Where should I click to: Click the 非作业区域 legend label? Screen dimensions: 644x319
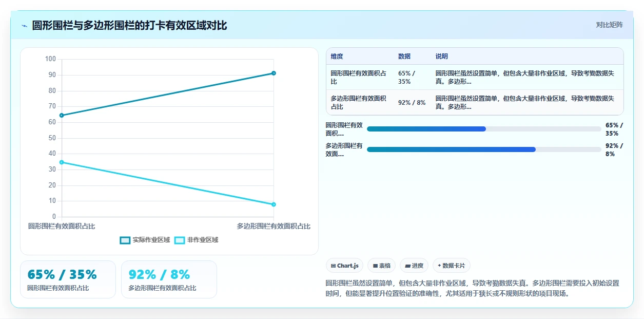click(203, 240)
